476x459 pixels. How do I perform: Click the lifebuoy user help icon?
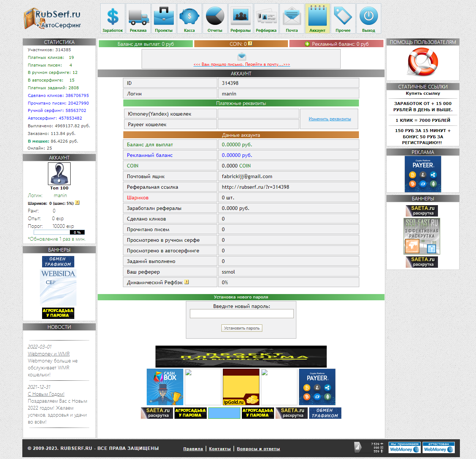tap(423, 62)
